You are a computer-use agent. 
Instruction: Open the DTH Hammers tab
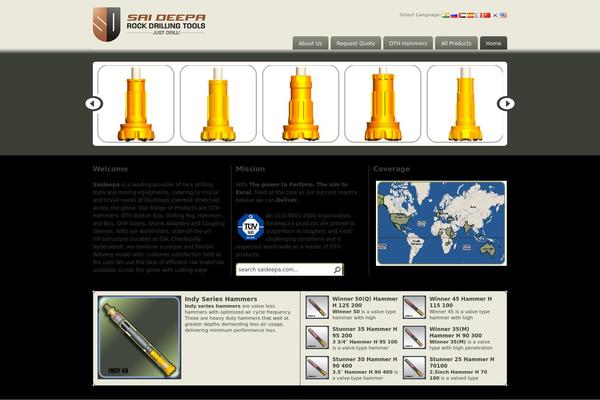(408, 43)
